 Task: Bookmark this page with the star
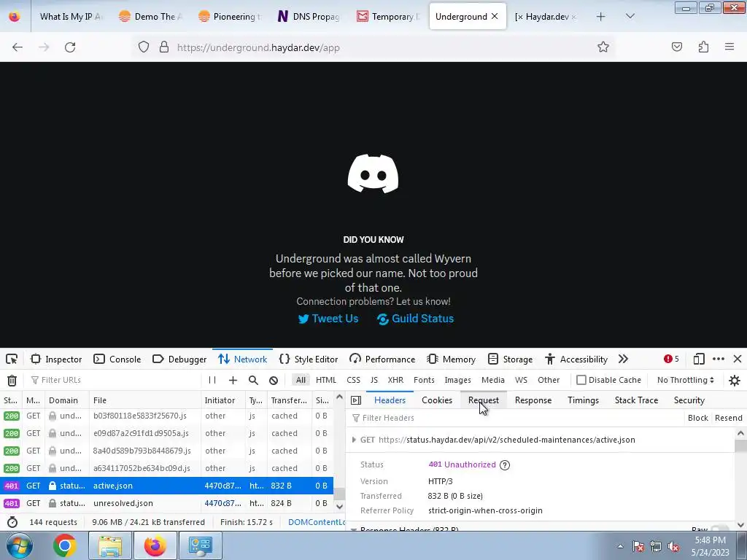(603, 47)
